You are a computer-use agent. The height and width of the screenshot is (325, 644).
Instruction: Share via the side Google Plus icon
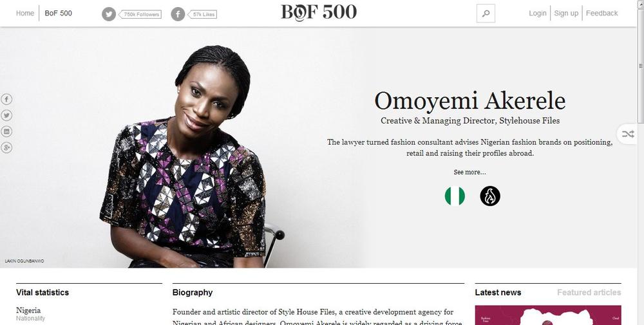tap(6, 147)
